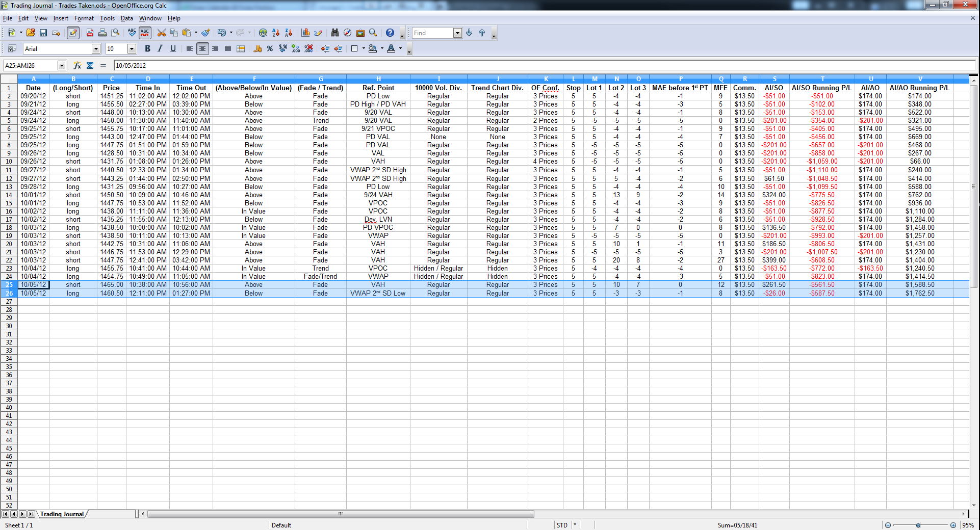Open OpenOffice Help
Image resolution: width=980 pixels, height=530 pixels.
point(390,33)
